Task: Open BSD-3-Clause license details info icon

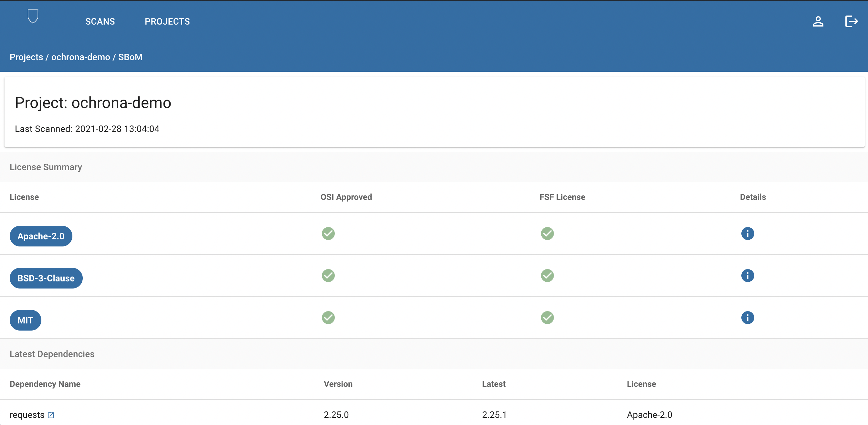Action: coord(747,276)
